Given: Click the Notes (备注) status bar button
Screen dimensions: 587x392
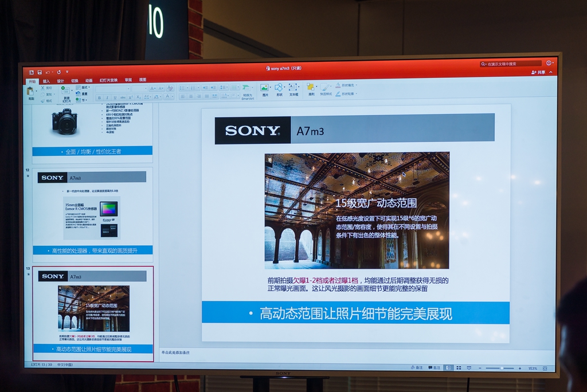Looking at the screenshot, I should tap(417, 368).
